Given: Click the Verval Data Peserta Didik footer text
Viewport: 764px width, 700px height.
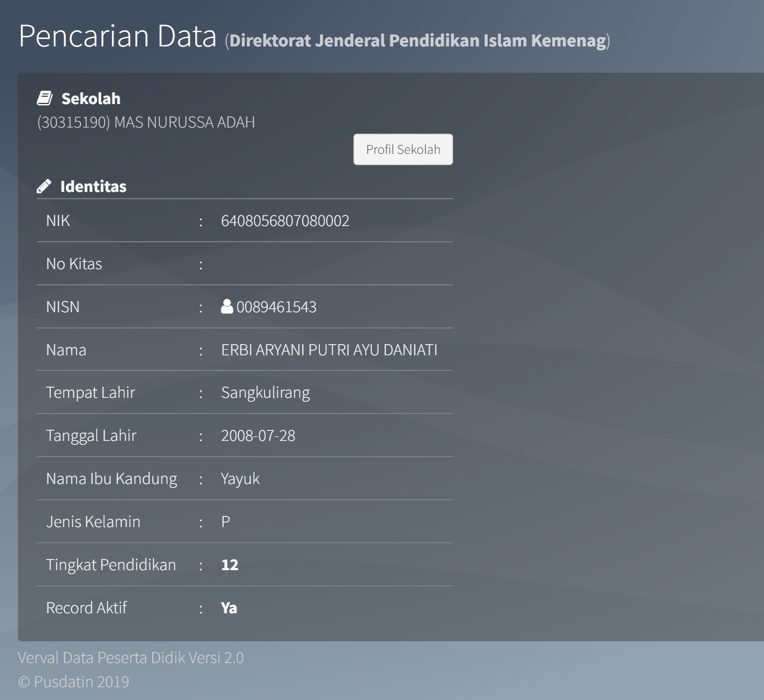Looking at the screenshot, I should (130, 657).
